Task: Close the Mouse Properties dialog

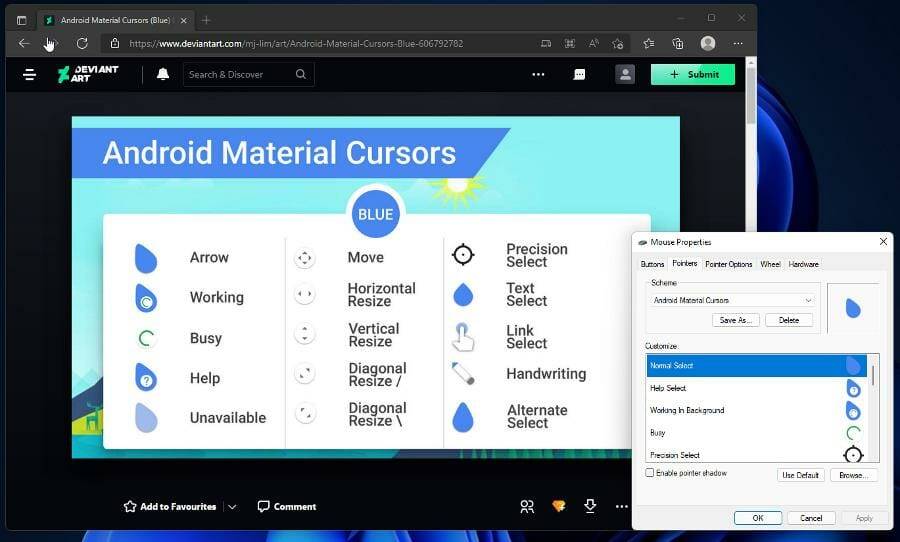Action: [x=883, y=242]
